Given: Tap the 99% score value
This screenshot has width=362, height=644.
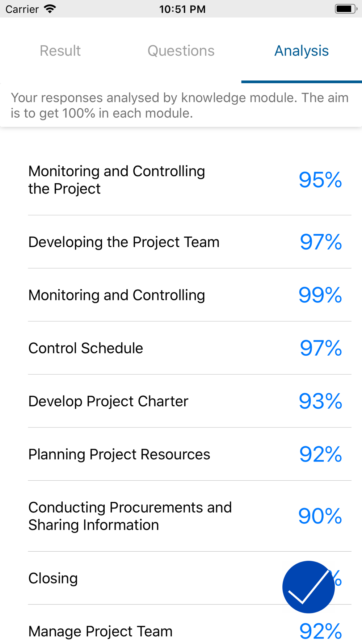Looking at the screenshot, I should click(320, 295).
